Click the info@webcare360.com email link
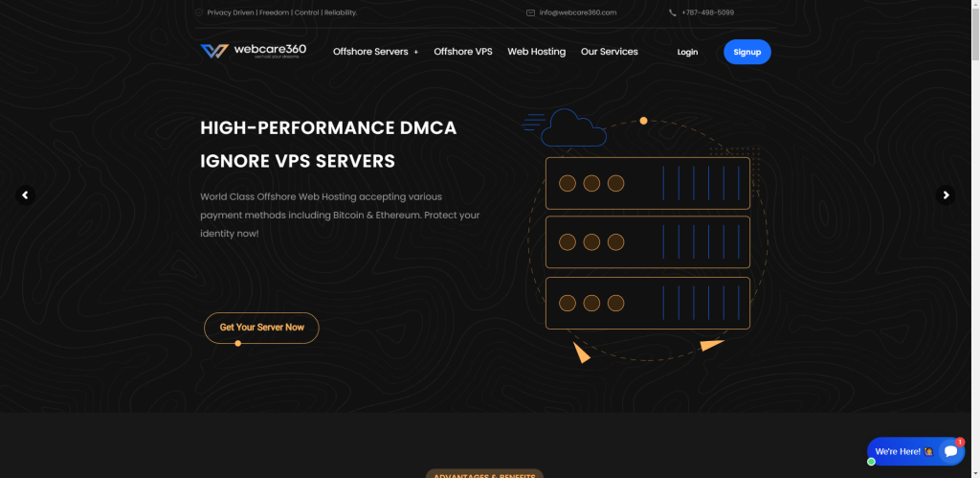 (x=578, y=12)
